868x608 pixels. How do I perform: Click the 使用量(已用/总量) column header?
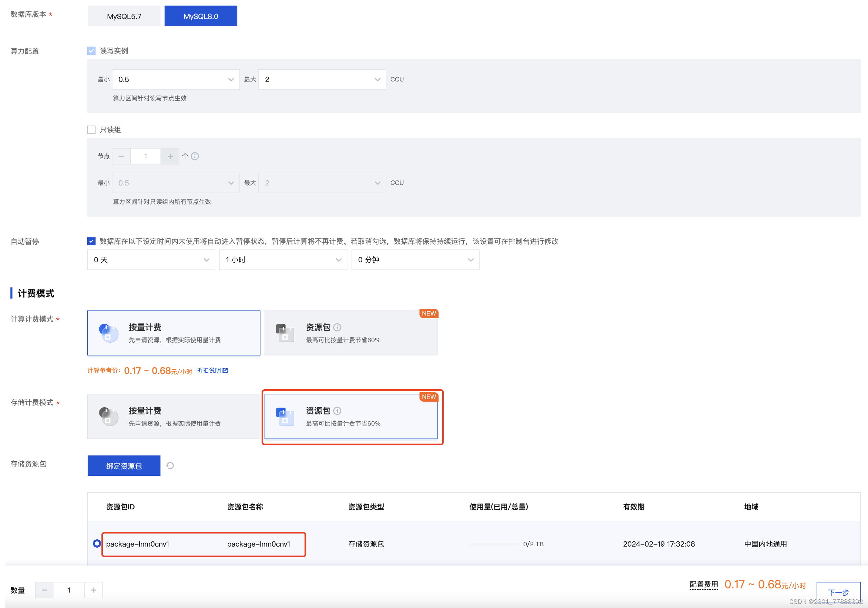click(x=499, y=507)
